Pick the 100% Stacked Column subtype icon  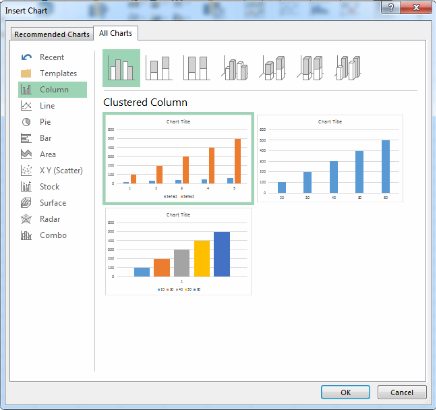click(197, 68)
